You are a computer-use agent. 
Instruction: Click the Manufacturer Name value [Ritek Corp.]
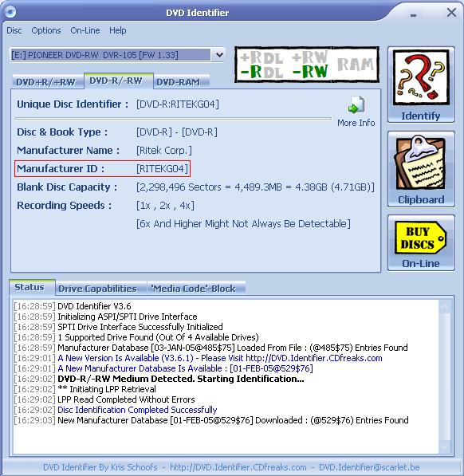tap(164, 150)
